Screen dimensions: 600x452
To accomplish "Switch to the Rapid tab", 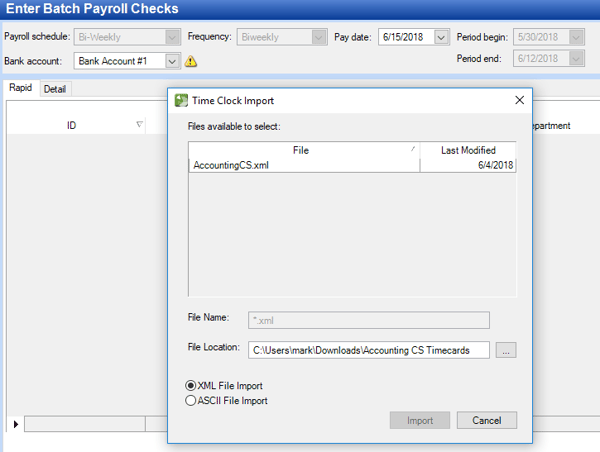I will click(x=21, y=89).
